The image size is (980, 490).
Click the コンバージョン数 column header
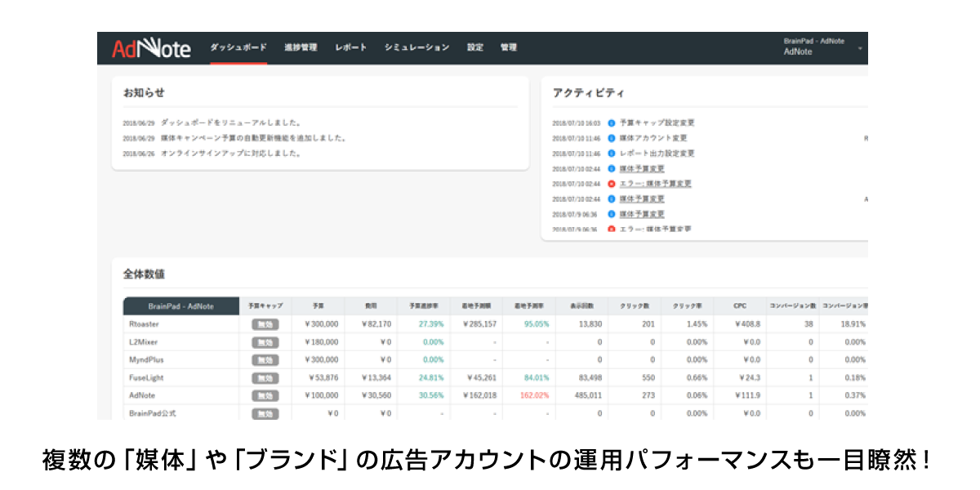792,306
